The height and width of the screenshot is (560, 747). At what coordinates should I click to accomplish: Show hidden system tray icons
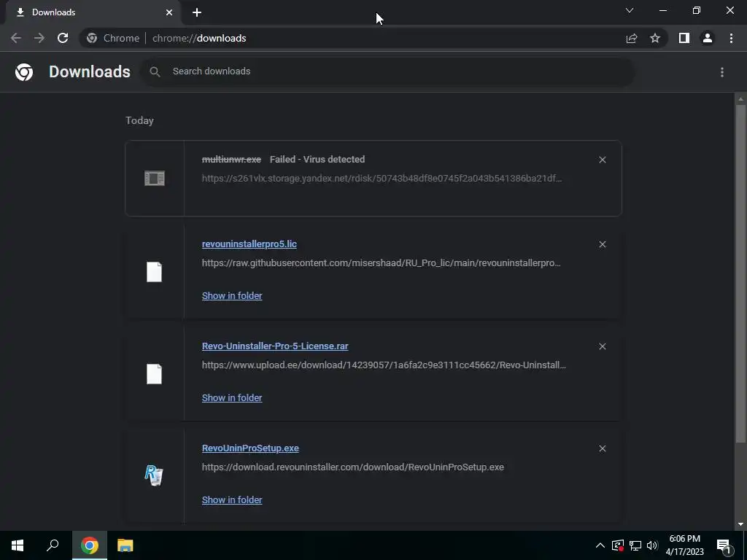pos(600,545)
